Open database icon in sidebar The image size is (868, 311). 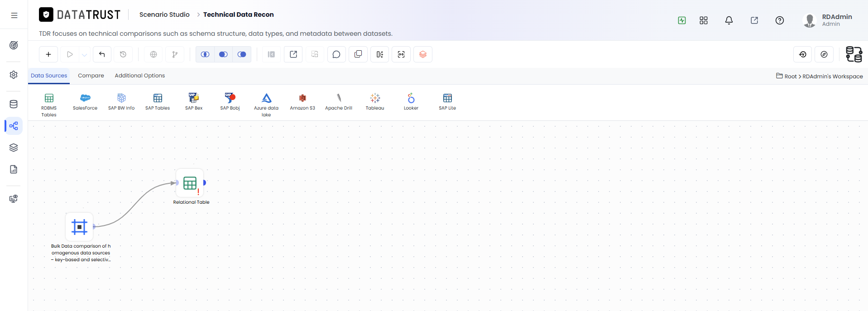pyautogui.click(x=14, y=104)
